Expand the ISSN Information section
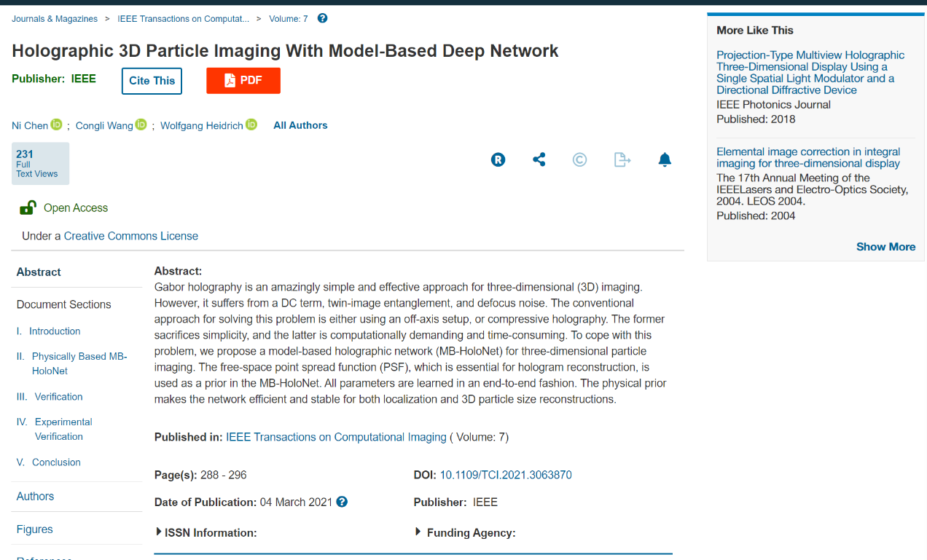Screen dimensions: 927x560 click(207, 532)
